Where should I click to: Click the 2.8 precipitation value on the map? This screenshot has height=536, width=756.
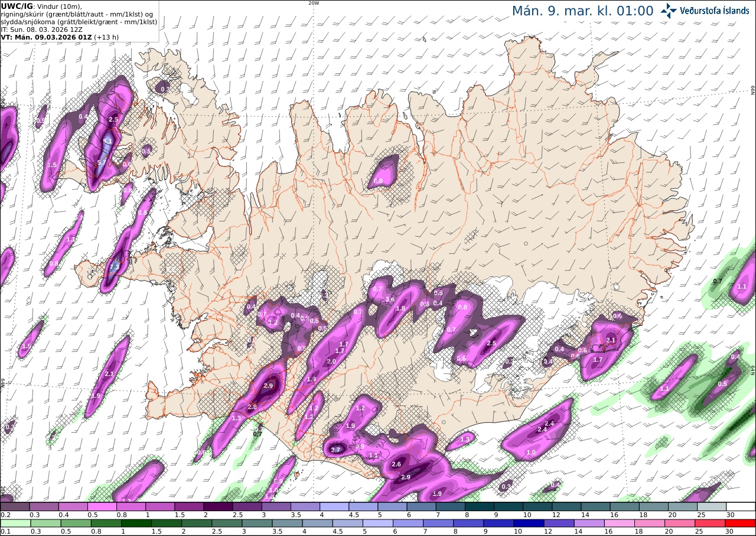(x=252, y=407)
